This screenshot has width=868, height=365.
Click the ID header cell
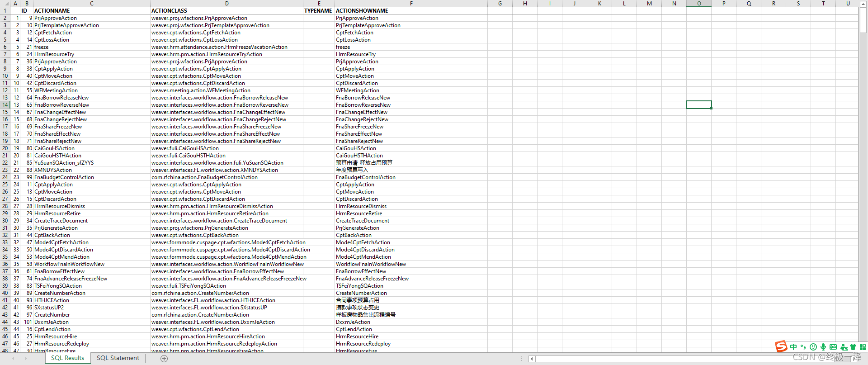pos(27,11)
